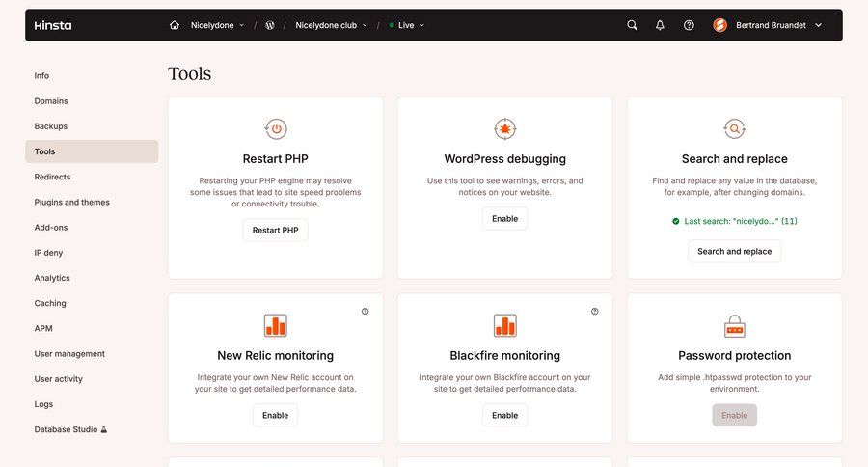Screen dimensions: 868x467
Task: Click "Restart PHP" card title
Action: (276, 159)
